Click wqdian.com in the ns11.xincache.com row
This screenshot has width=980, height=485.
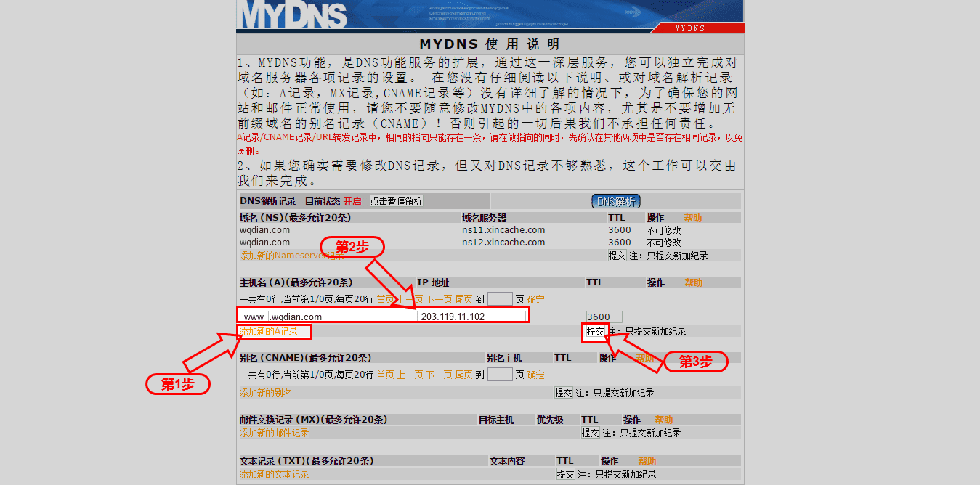(264, 230)
